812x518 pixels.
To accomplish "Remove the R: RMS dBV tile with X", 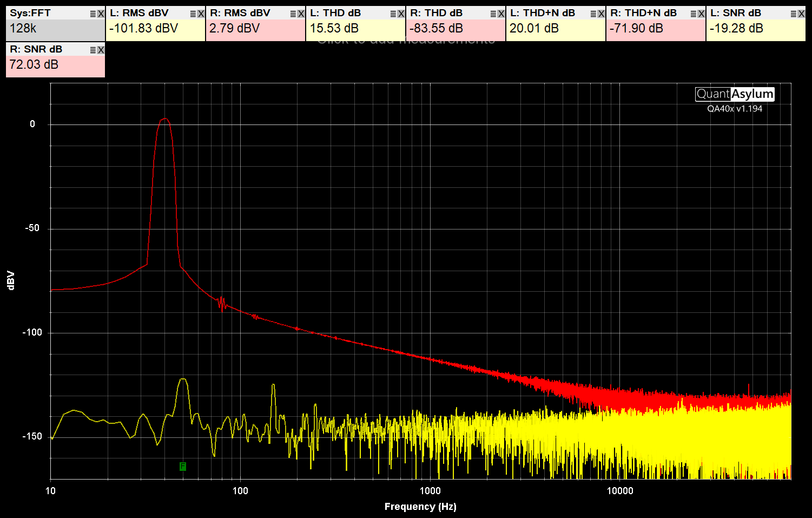I will click(301, 14).
